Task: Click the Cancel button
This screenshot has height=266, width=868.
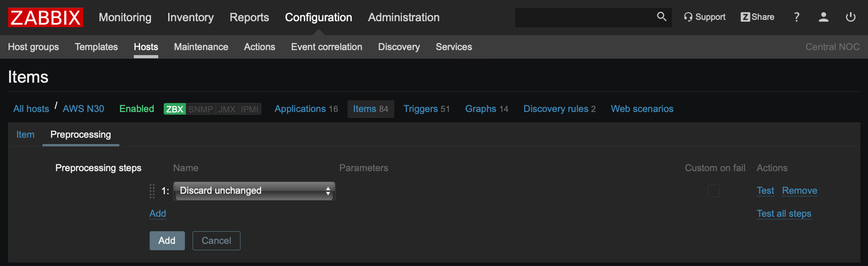Action: click(216, 241)
